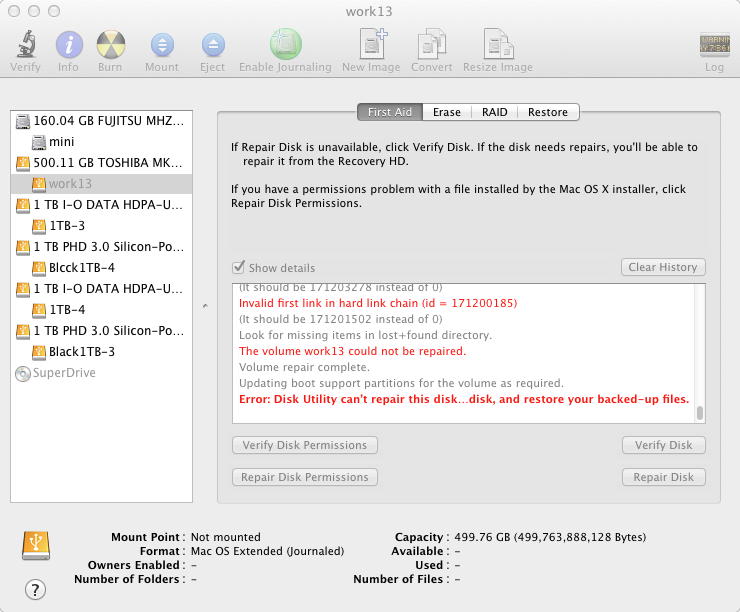Switch to the Restore tab

coord(548,112)
